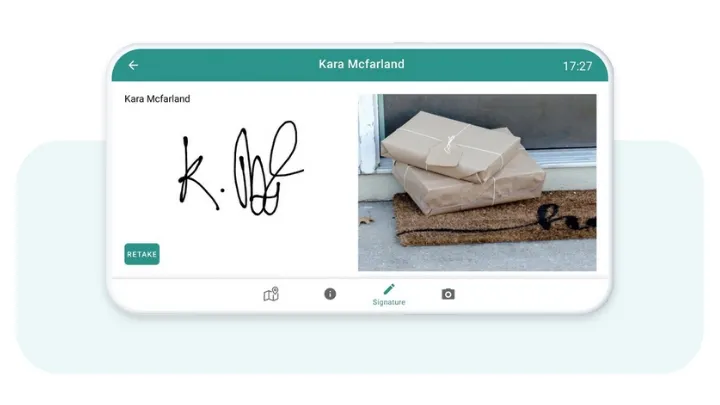Open the camera photo tab
The image size is (720, 405).
[448, 294]
